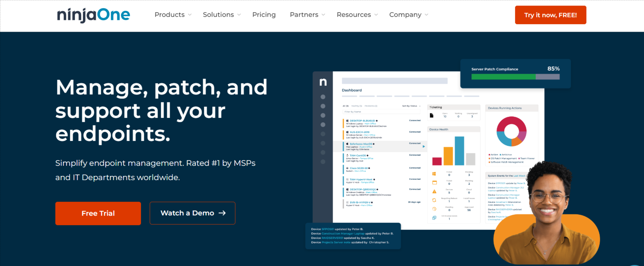Select the Healthy (5) device filter tab
644x266 pixels.
pyautogui.click(x=357, y=106)
